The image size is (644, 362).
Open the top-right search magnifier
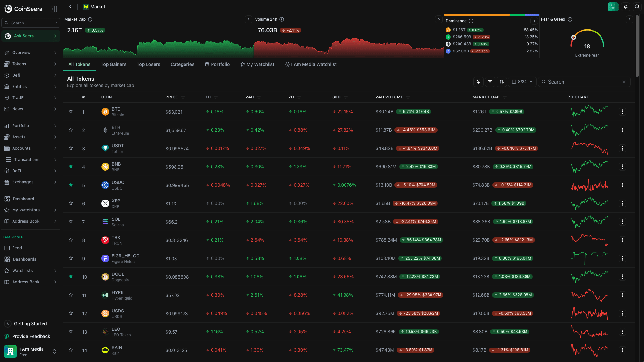pyautogui.click(x=637, y=7)
